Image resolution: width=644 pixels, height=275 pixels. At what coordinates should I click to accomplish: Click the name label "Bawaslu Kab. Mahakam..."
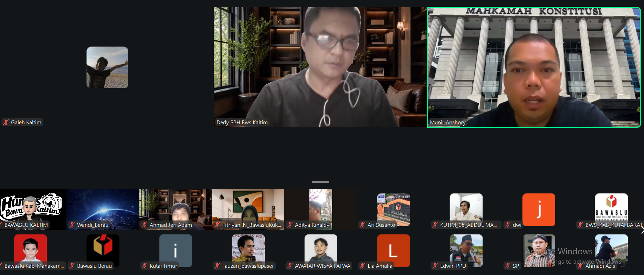(34, 266)
